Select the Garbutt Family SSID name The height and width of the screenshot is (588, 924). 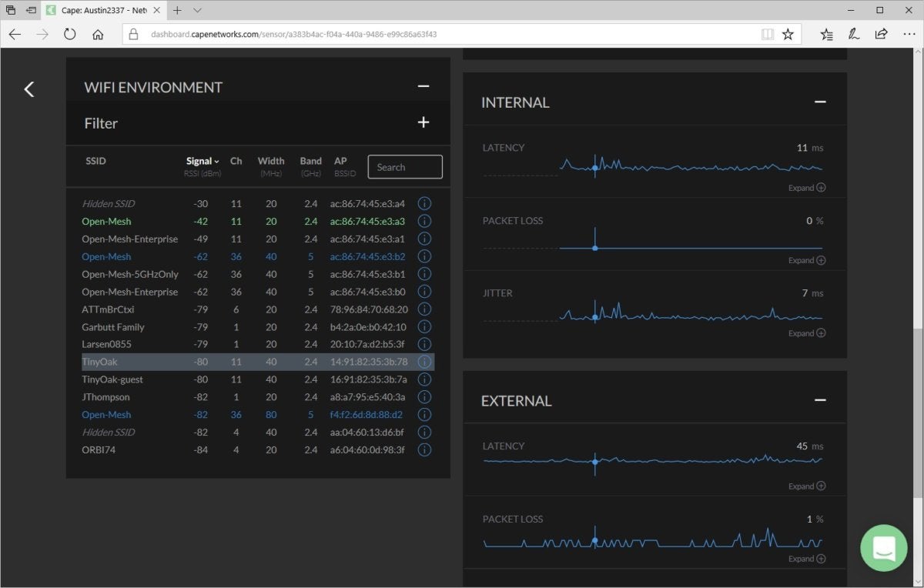pyautogui.click(x=113, y=327)
